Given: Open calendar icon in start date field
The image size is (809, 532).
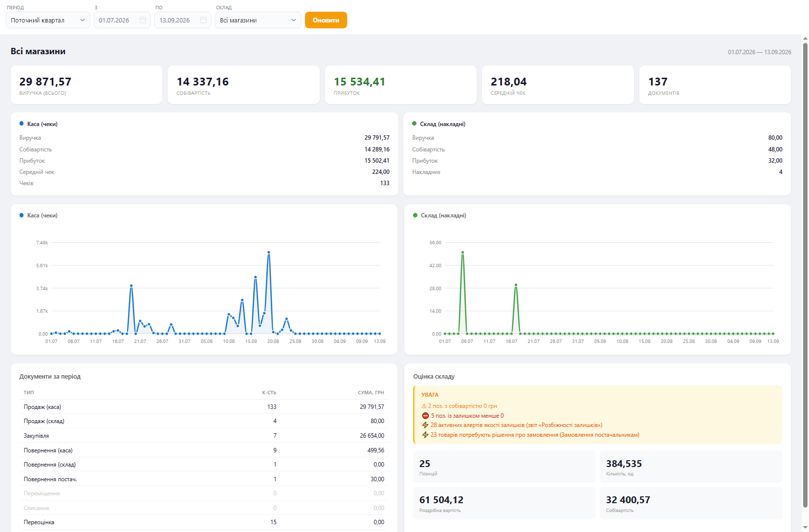Looking at the screenshot, I should pos(143,20).
